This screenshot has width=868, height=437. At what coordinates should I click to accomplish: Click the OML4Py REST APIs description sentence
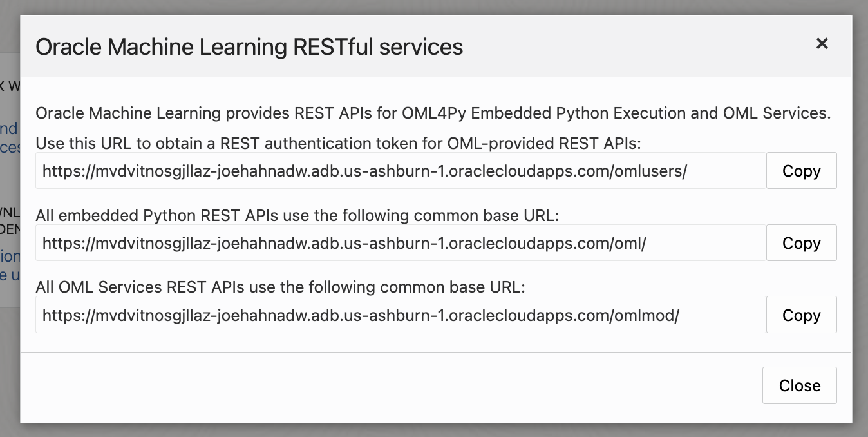click(x=433, y=113)
